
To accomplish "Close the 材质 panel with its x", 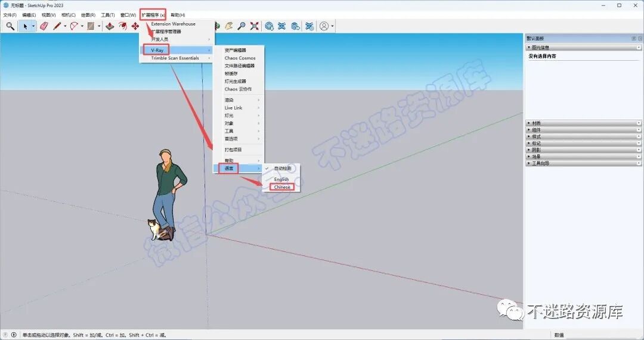I will coord(639,123).
